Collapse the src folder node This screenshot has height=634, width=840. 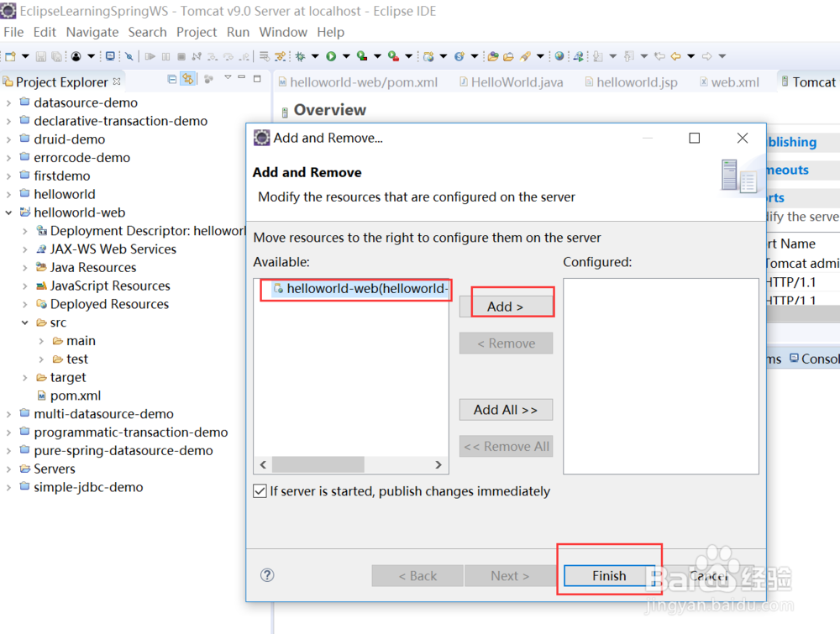tap(24, 322)
